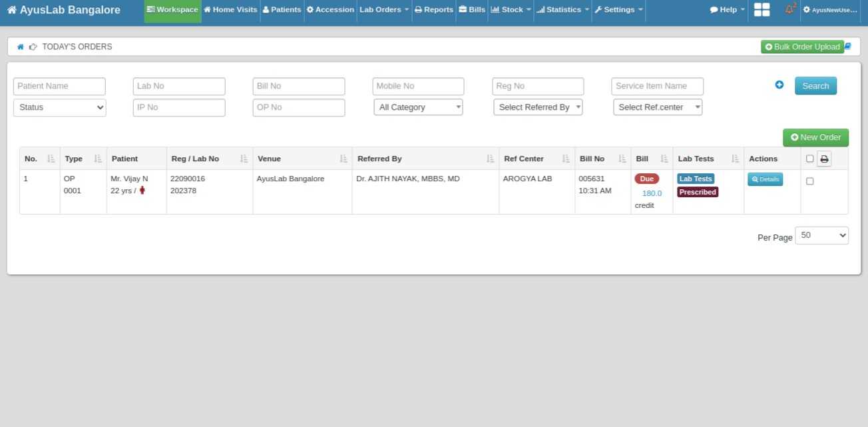Open the Workspace menu
868x427 pixels.
[172, 10]
